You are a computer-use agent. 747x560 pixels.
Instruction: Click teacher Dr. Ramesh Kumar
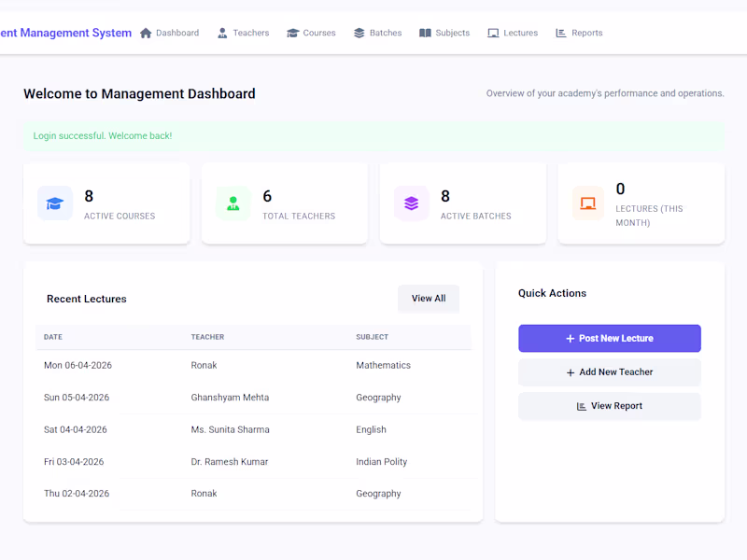[230, 461]
